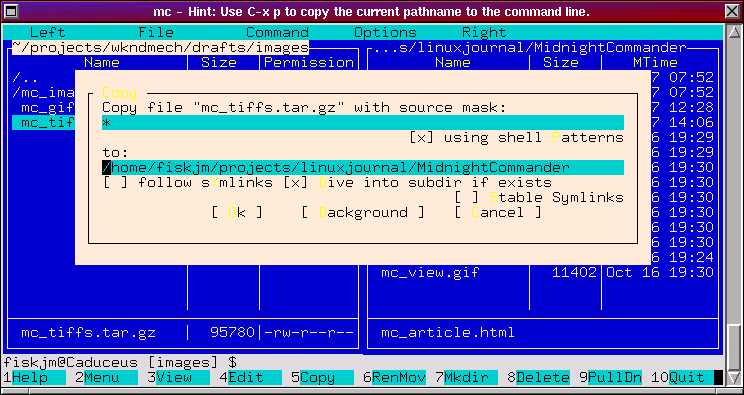Open the Left panel menu
This screenshot has height=395, width=744.
47,33
